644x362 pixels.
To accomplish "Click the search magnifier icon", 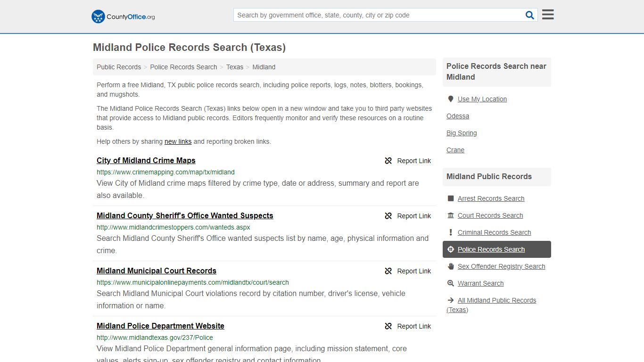I will click(x=530, y=15).
